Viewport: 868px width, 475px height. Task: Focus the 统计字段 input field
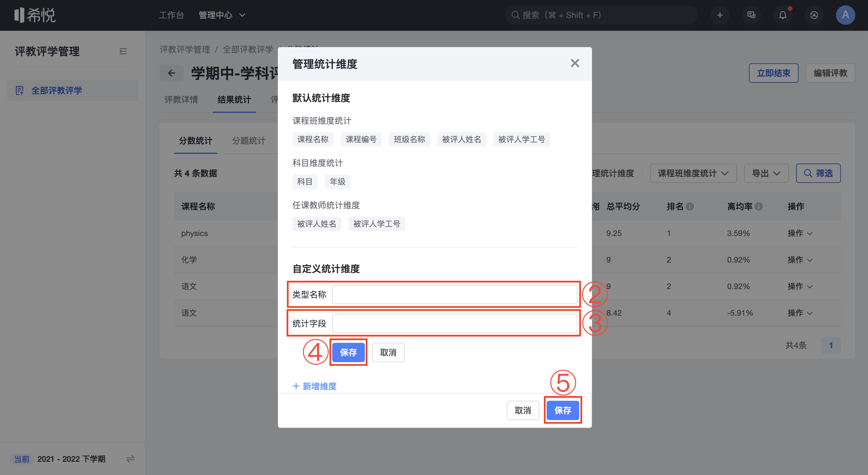click(455, 324)
